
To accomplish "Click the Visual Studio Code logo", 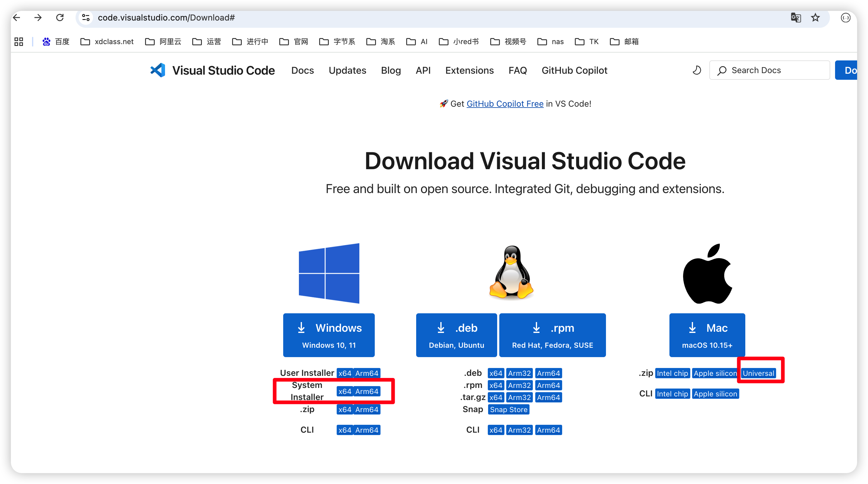I will pos(158,70).
